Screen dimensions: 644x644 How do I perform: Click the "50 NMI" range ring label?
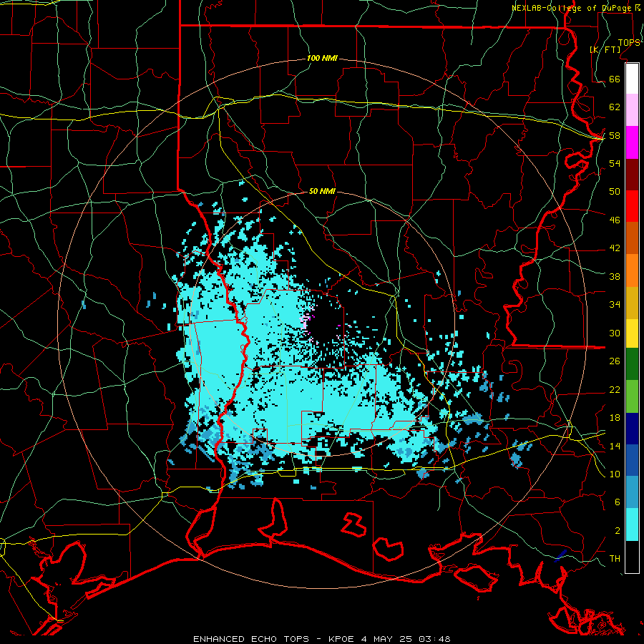click(x=322, y=191)
